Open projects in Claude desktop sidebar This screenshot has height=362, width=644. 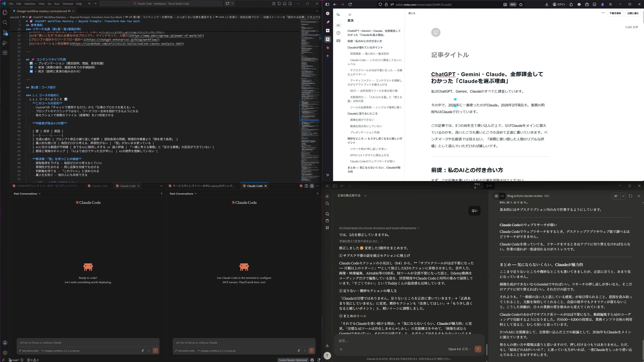(327, 221)
